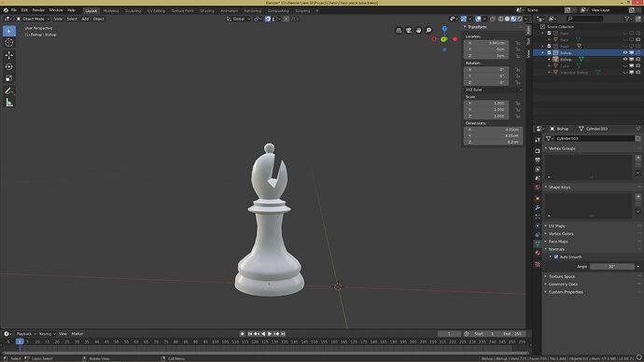Open the viewport Add menu
This screenshot has height=362, width=644.
click(x=85, y=19)
